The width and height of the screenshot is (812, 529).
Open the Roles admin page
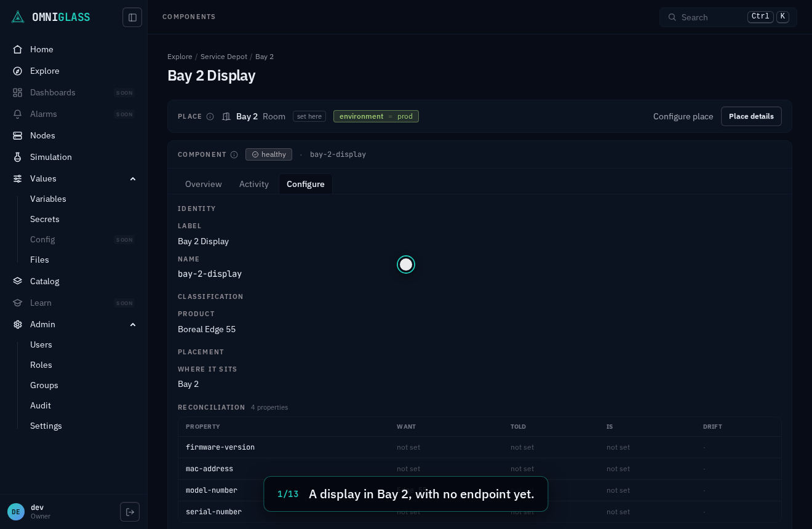coord(41,365)
